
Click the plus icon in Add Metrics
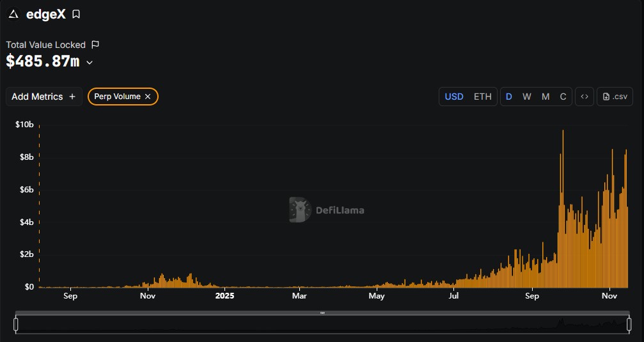click(x=72, y=97)
